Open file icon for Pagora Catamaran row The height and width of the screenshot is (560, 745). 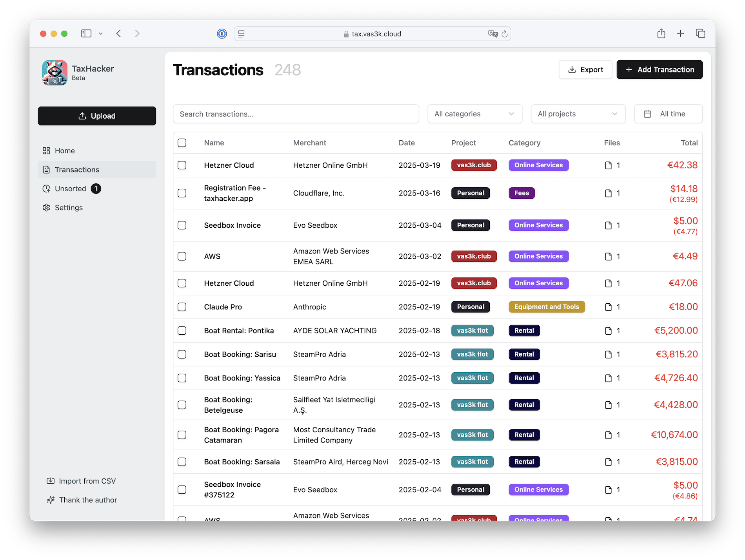(x=609, y=435)
